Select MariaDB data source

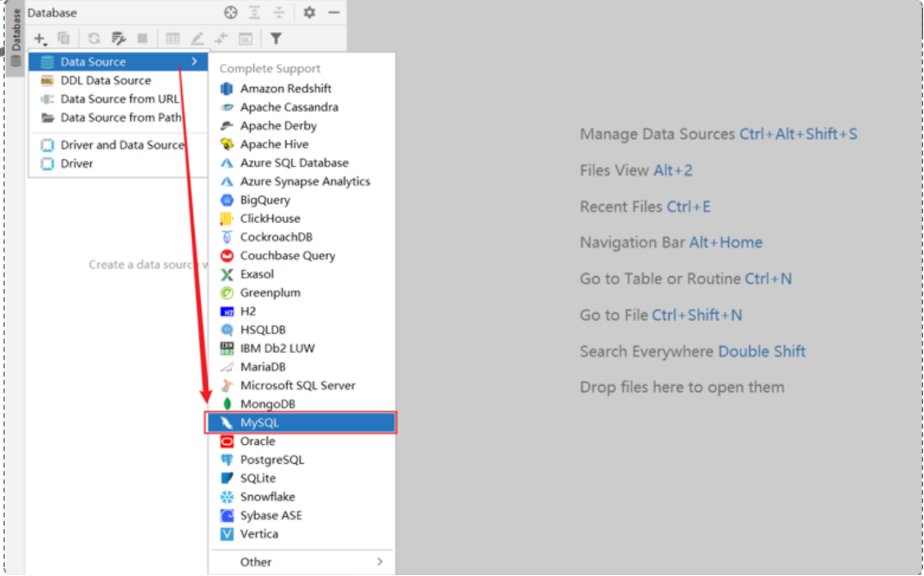(x=302, y=368)
